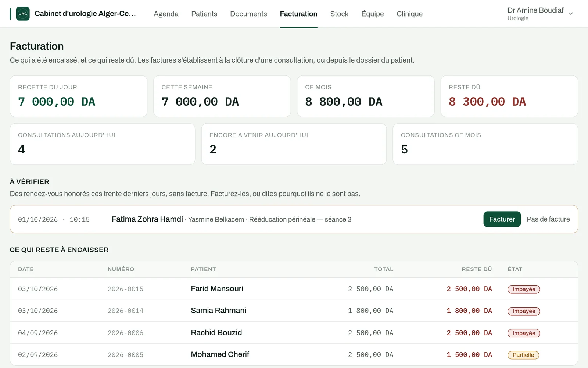
Task: Click the Reste dû column header
Action: pyautogui.click(x=477, y=269)
